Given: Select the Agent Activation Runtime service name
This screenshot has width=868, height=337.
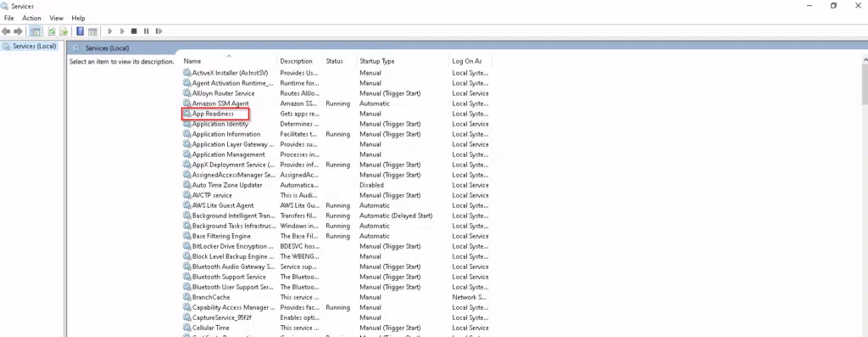Looking at the screenshot, I should click(232, 83).
